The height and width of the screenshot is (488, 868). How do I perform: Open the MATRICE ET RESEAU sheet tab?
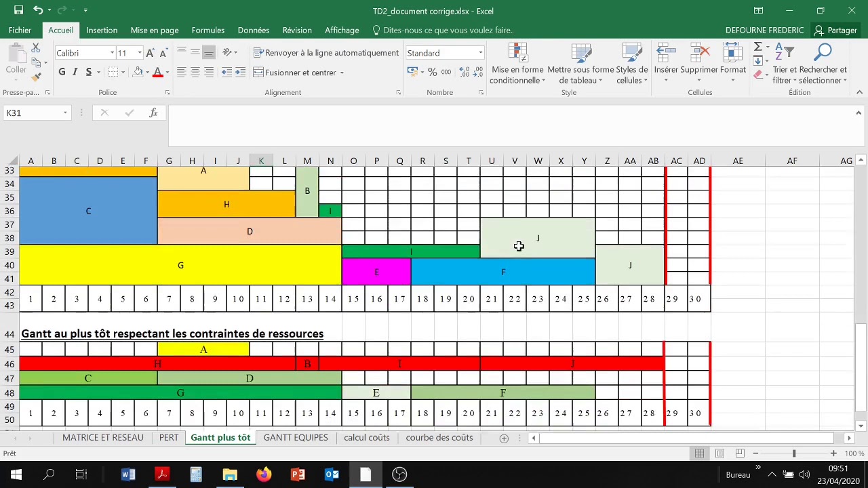[103, 437]
